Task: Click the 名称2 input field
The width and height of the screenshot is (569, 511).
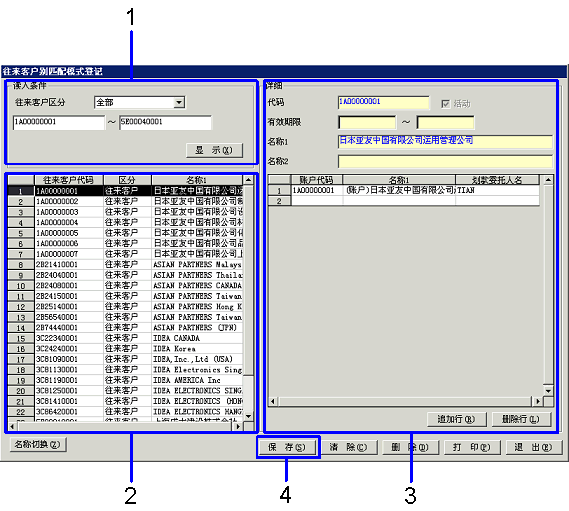Action: tap(445, 162)
